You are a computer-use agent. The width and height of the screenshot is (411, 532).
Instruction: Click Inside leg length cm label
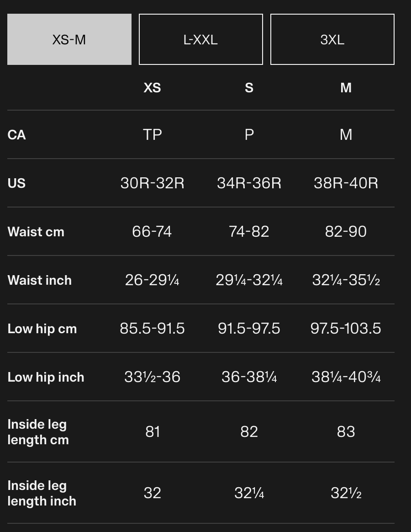(x=38, y=432)
